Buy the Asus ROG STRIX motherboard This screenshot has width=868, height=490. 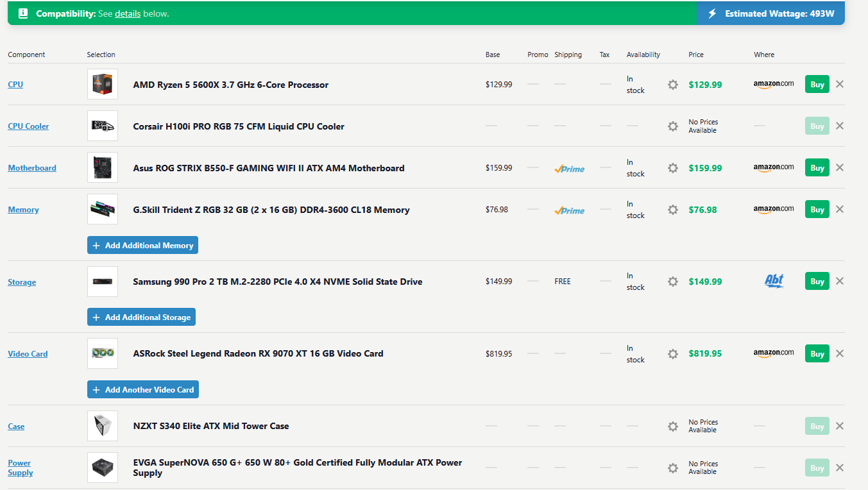click(x=817, y=167)
